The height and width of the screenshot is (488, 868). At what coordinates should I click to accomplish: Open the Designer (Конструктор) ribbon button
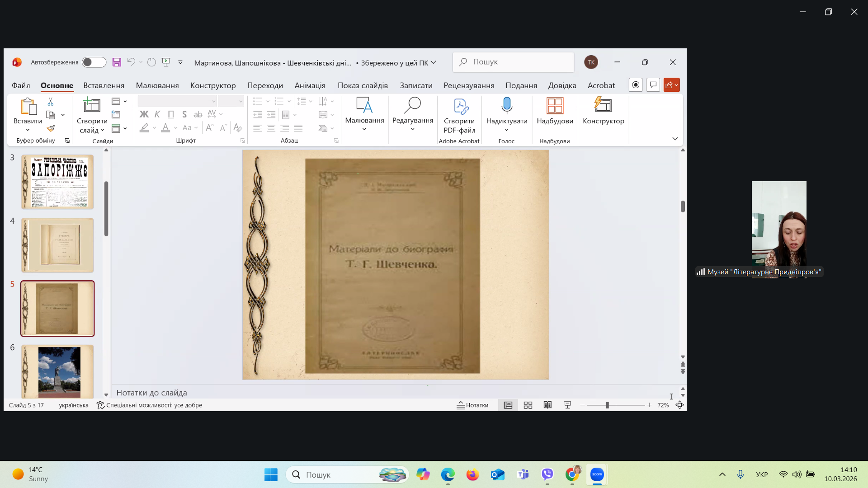pos(603,111)
